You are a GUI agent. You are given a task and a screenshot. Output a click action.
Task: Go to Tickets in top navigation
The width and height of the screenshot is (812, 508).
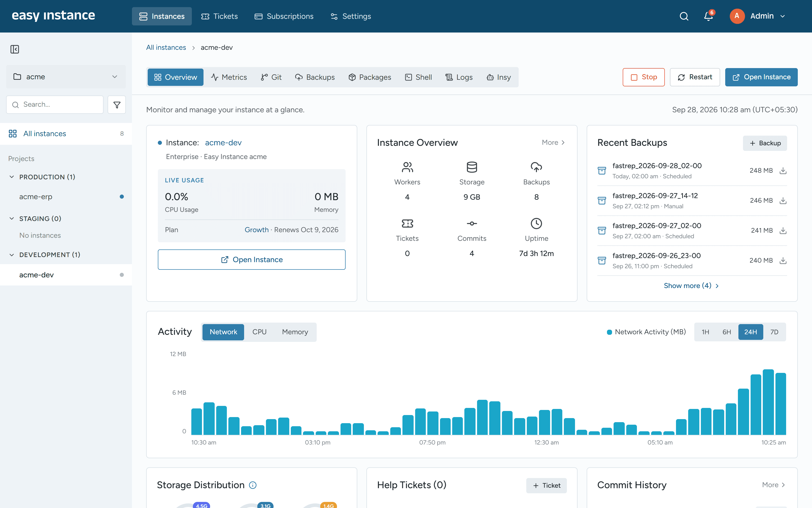pos(219,16)
